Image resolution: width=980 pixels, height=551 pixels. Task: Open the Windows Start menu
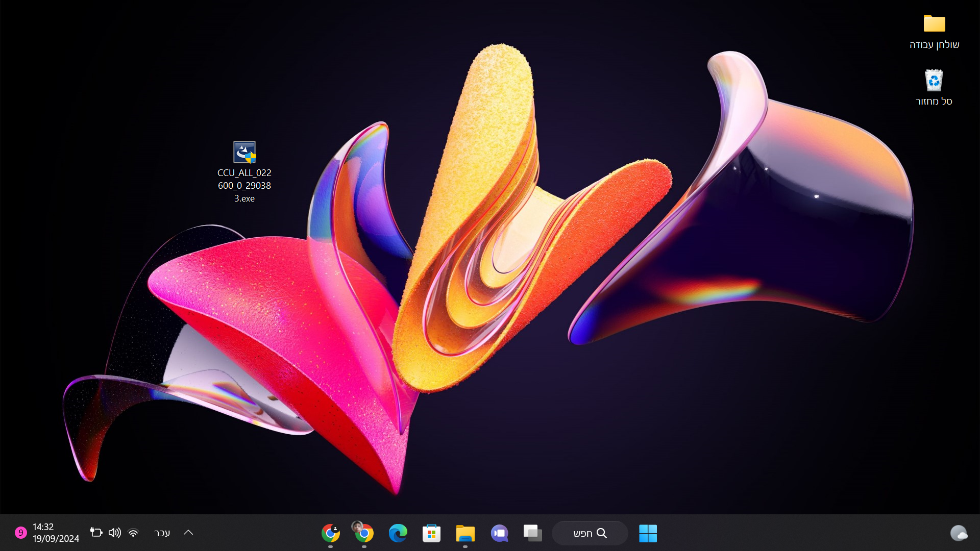[648, 533]
